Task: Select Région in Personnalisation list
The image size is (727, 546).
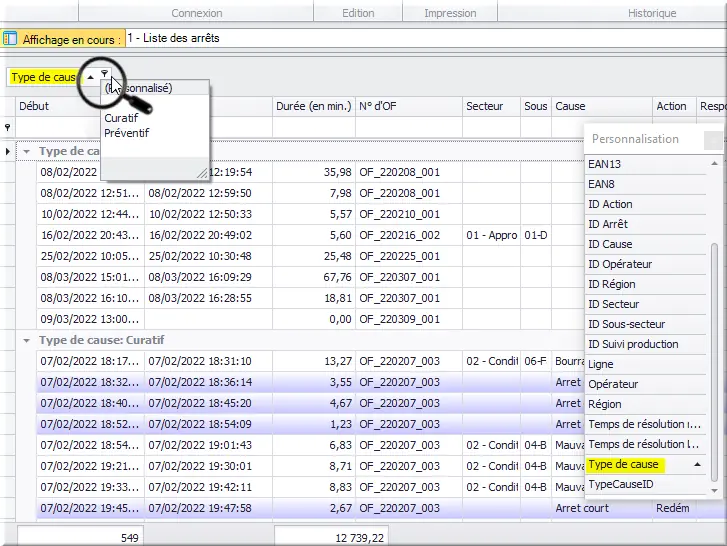Action: click(x=645, y=404)
